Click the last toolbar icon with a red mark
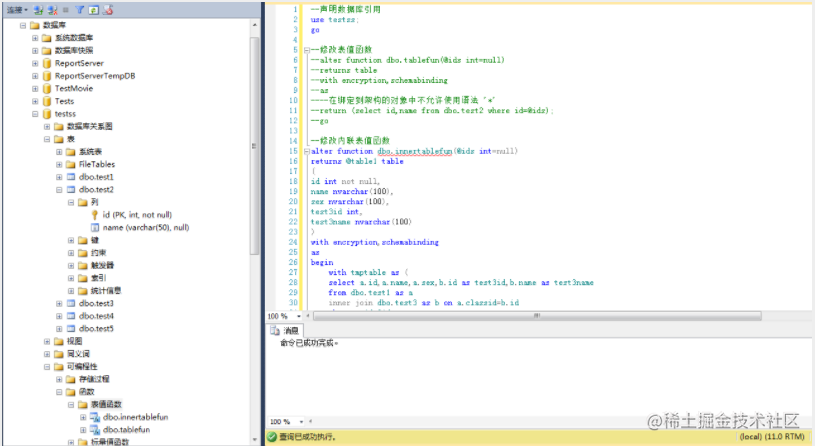This screenshot has width=815, height=446. [108, 10]
